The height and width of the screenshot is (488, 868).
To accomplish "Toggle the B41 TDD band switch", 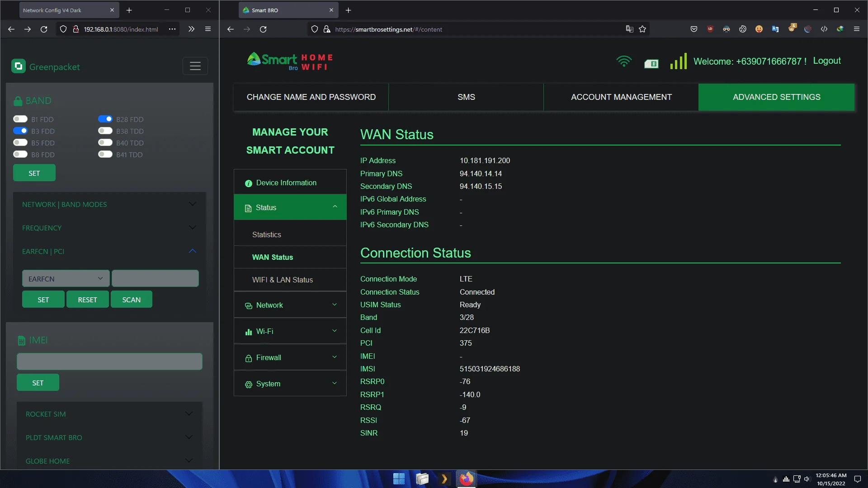I will pos(105,154).
